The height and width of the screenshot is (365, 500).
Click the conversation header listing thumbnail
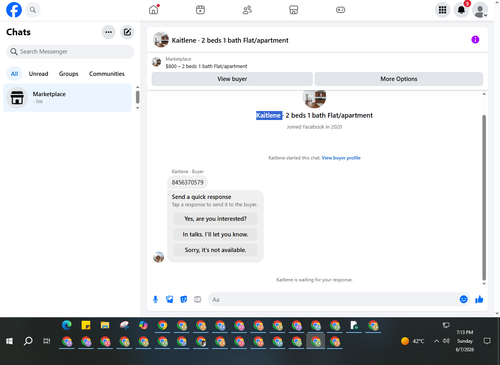click(x=161, y=40)
